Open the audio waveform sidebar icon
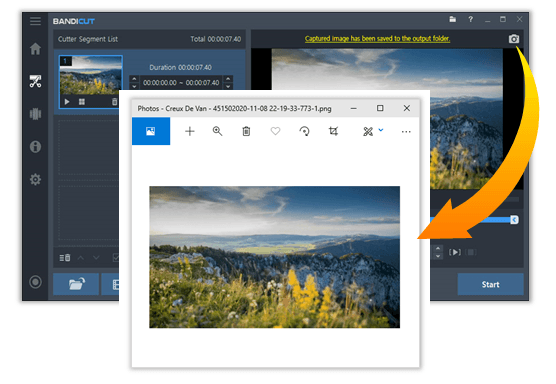This screenshot has width=556, height=384. pyautogui.click(x=35, y=114)
